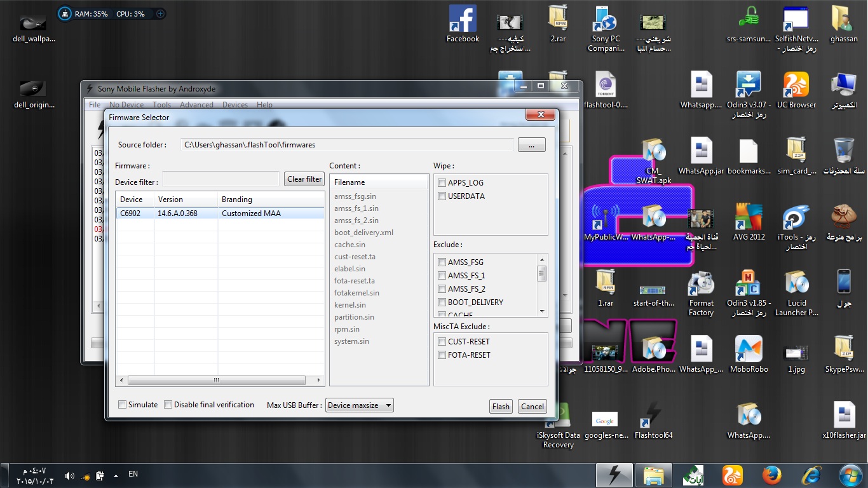Viewport: 868px width, 488px height.
Task: Open Internet Explorer from the taskbar
Action: pos(811,475)
